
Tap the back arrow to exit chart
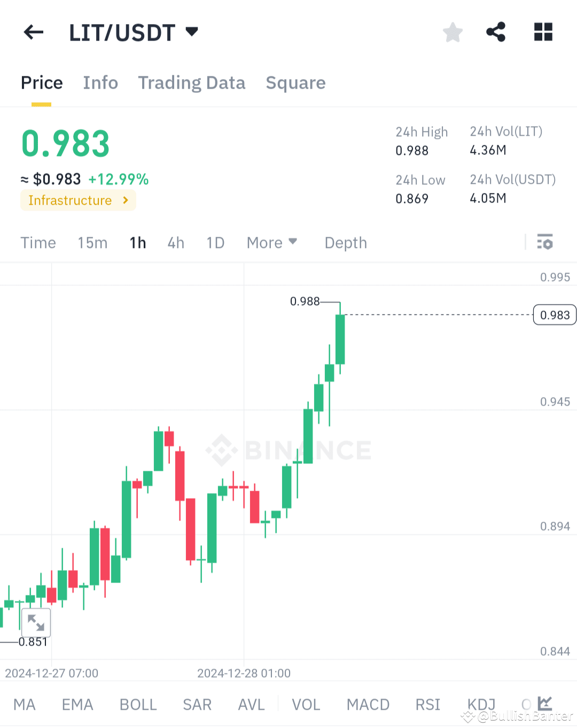tap(33, 32)
